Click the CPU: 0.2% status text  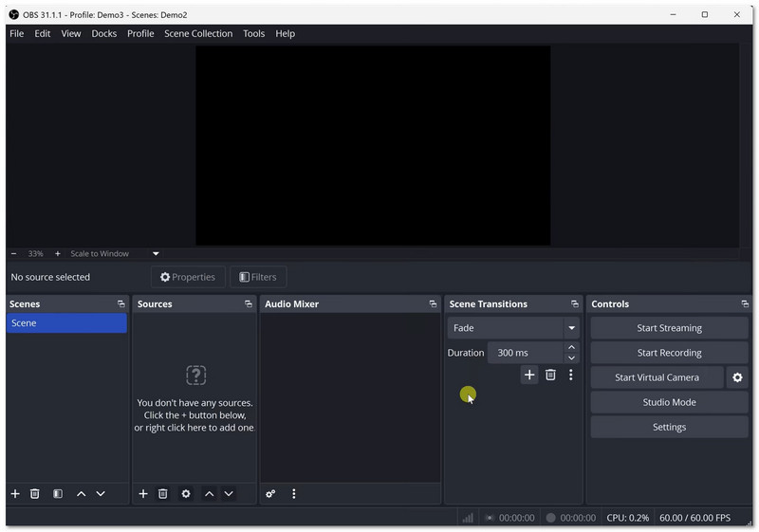coord(628,518)
